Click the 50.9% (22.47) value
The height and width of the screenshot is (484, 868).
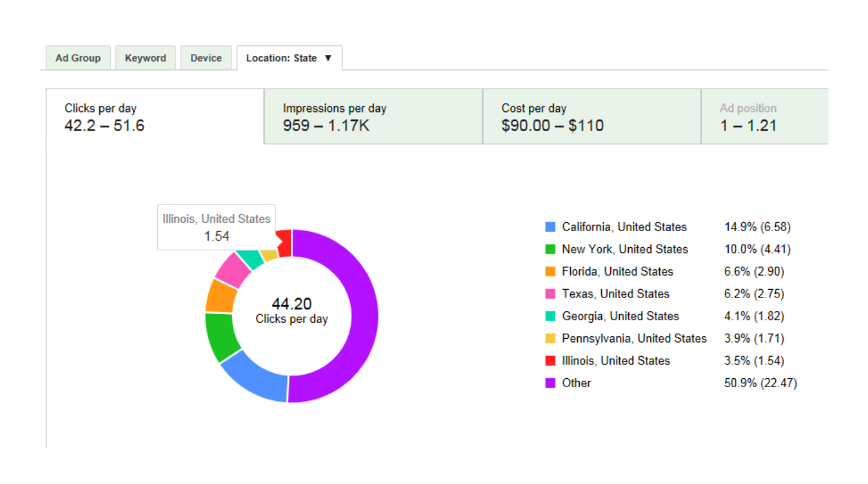coord(760,383)
